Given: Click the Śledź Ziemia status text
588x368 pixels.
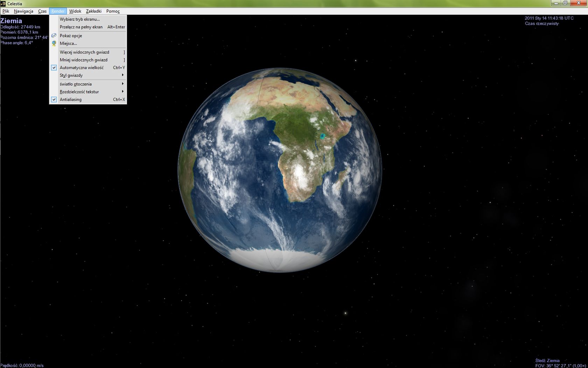Looking at the screenshot, I should point(547,360).
